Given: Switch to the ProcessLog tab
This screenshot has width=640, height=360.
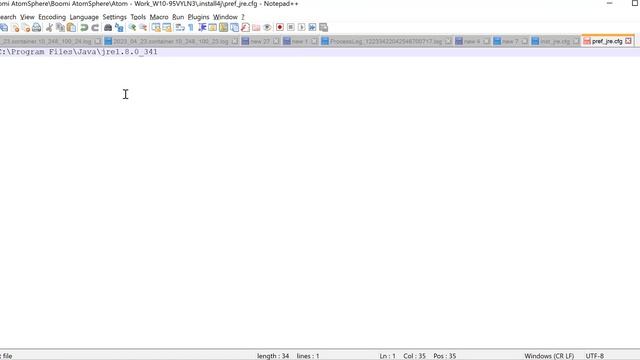Looking at the screenshot, I should 386,41.
